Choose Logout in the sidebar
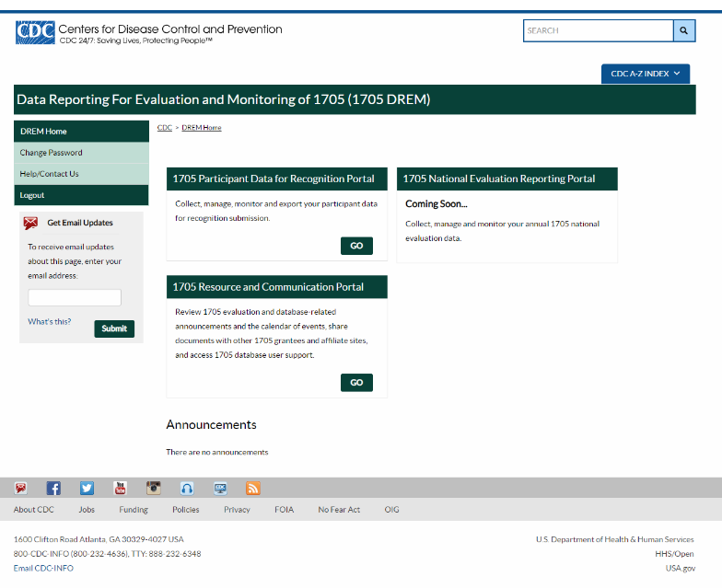This screenshot has width=722, height=588. click(x=81, y=195)
